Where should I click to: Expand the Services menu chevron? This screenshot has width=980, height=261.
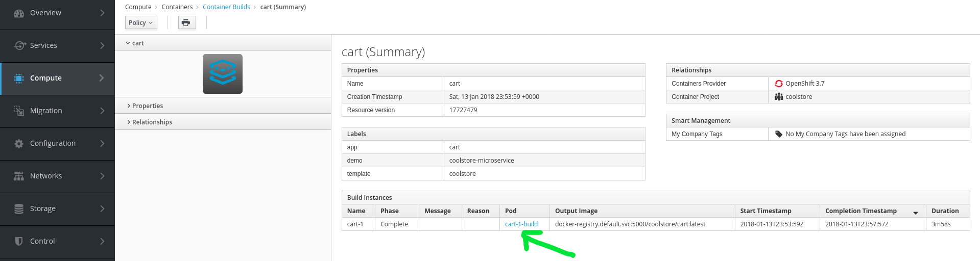tap(102, 45)
